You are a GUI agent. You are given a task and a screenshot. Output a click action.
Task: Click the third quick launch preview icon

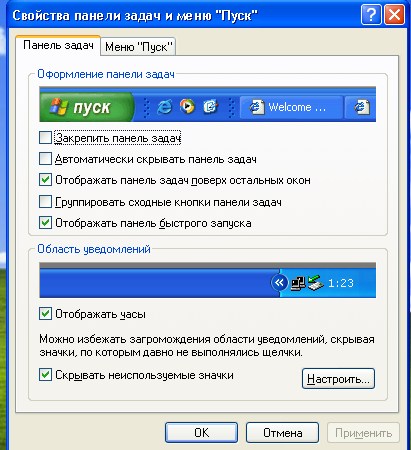pos(210,107)
